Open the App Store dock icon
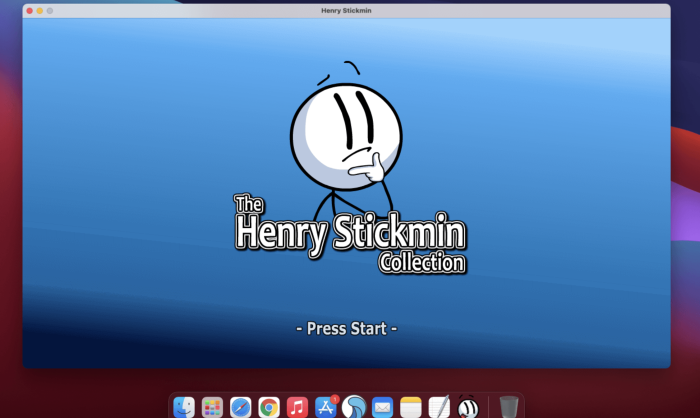This screenshot has width=700, height=418. [x=325, y=407]
